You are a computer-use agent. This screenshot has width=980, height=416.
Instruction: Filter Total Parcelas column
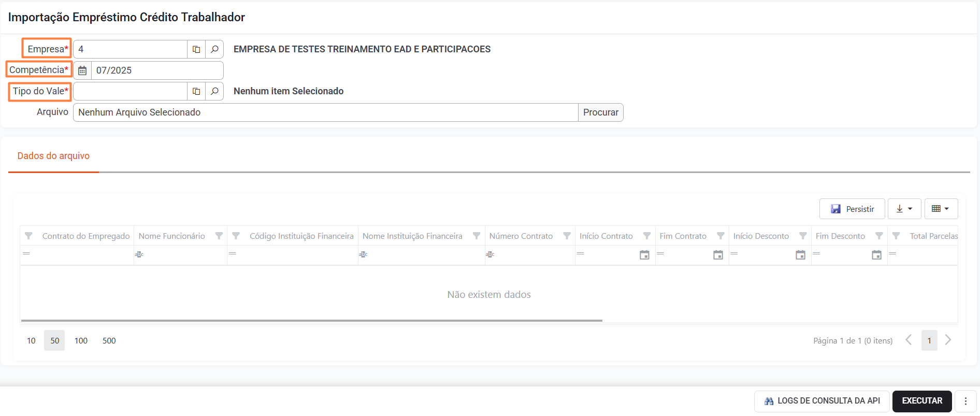point(896,236)
